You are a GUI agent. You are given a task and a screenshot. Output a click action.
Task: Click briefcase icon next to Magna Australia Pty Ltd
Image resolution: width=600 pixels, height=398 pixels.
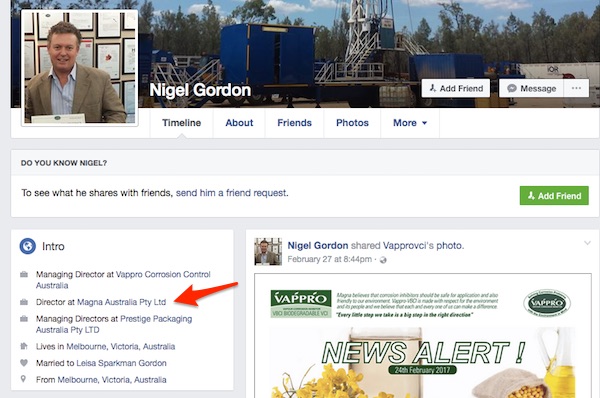click(24, 302)
